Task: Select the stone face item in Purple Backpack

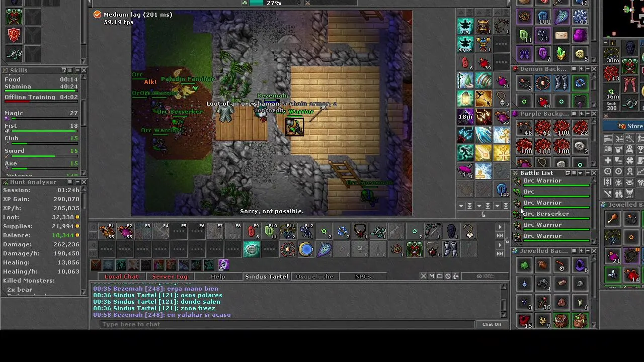Action: point(580,146)
